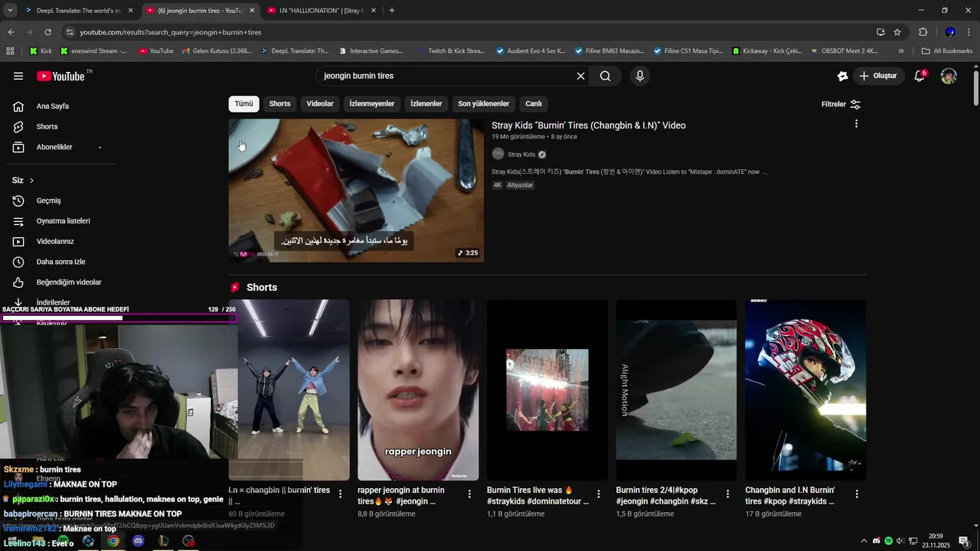Go back in browser history
This screenshot has height=551, width=980.
click(11, 32)
